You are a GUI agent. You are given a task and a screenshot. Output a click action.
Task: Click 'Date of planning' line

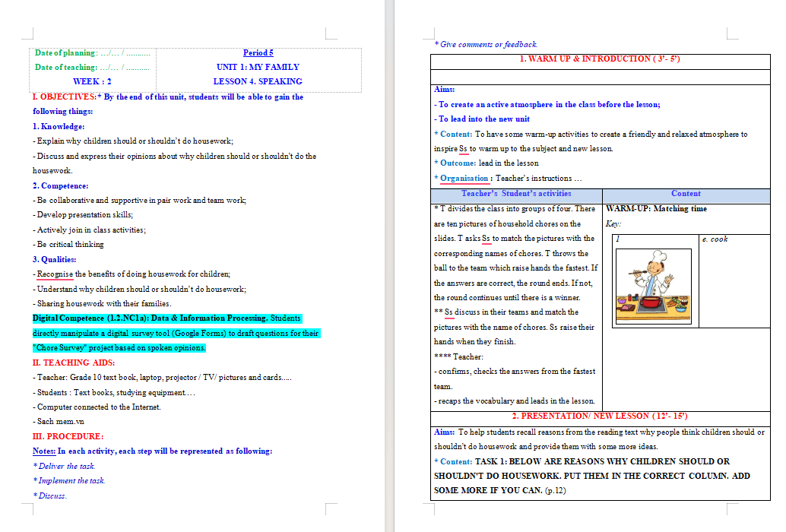pyautogui.click(x=92, y=52)
